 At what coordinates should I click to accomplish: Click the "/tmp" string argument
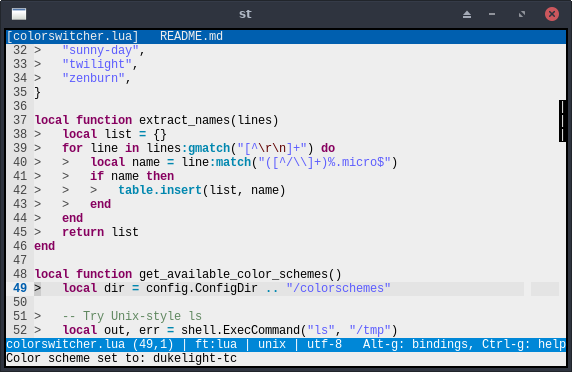370,330
